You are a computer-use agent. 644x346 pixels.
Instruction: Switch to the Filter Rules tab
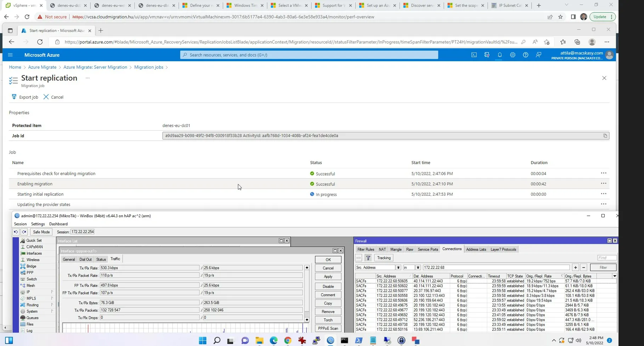366,249
